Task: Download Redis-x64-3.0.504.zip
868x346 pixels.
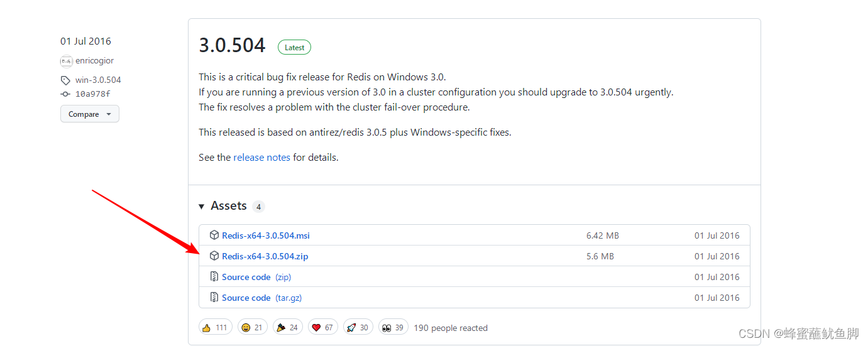Action: (x=265, y=256)
